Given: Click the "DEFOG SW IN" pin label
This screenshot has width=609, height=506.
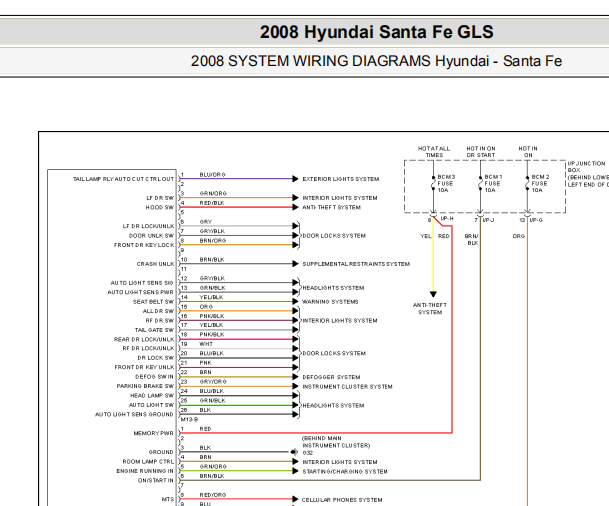Looking at the screenshot, I should tap(154, 377).
